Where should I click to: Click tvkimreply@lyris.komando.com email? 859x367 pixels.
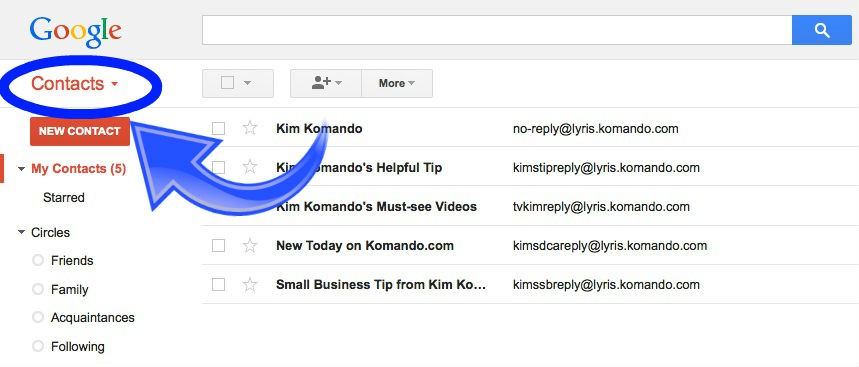pyautogui.click(x=601, y=207)
